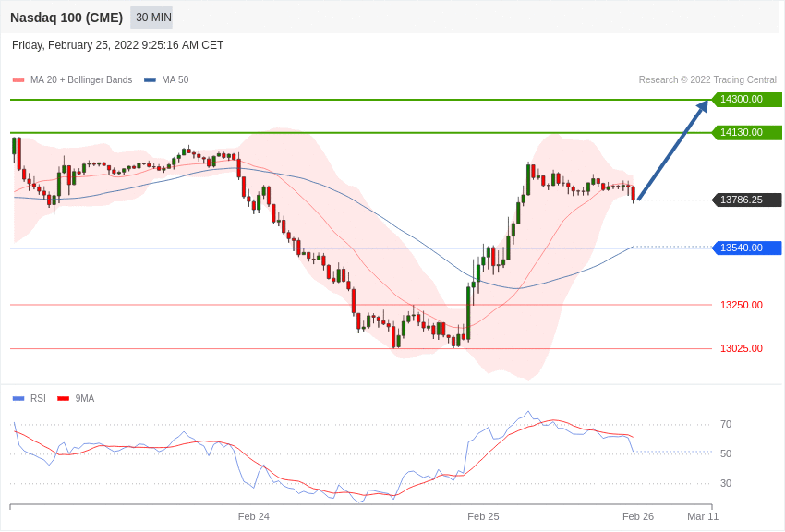
Task: Click the blue forecast arrow head
Action: click(703, 106)
